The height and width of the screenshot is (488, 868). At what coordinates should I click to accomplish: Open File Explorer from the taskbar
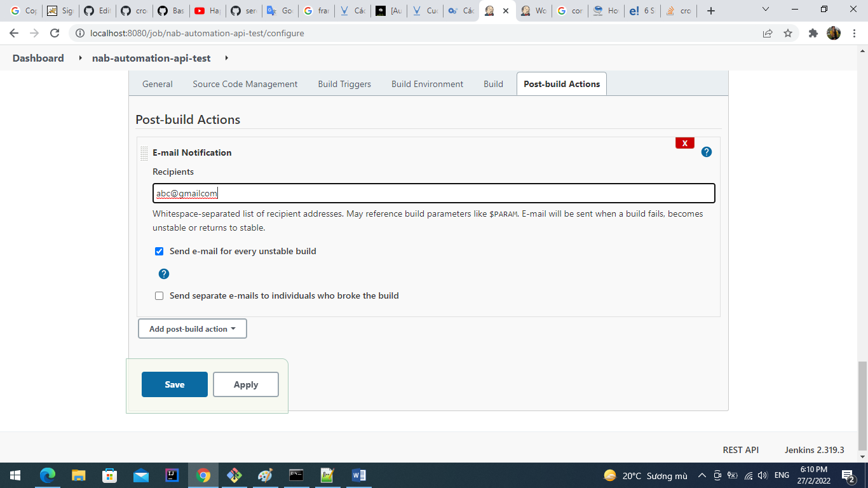point(79,475)
